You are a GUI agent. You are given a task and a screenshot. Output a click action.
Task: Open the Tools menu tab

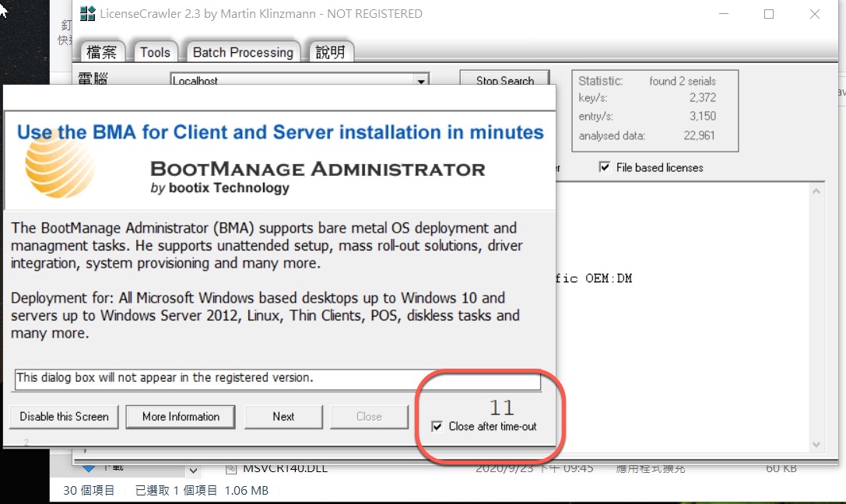tap(155, 52)
